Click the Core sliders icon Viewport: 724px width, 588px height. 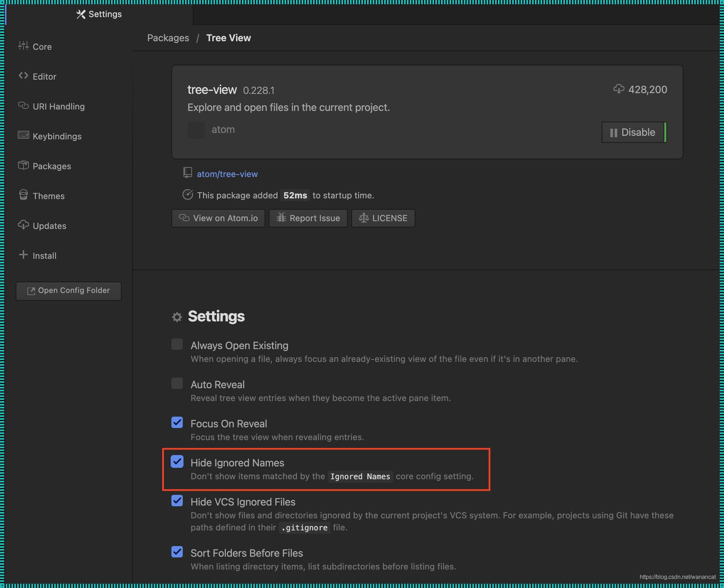click(23, 46)
